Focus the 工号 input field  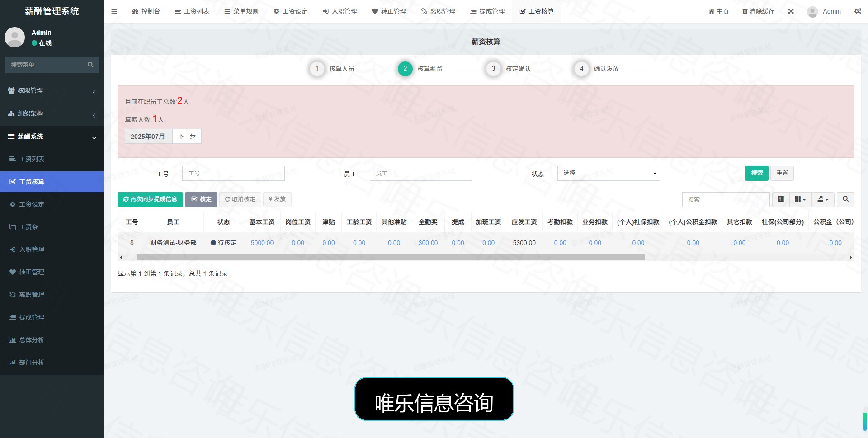pos(233,173)
